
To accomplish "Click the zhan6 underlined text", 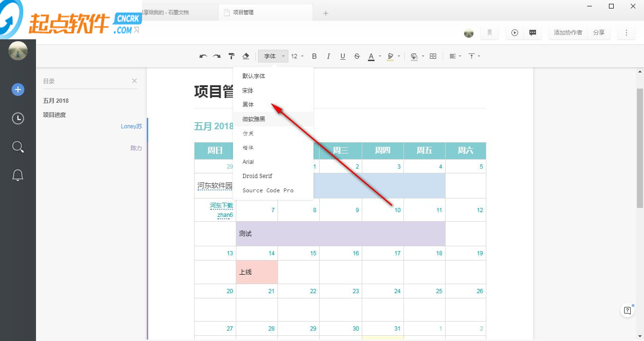I will point(225,215).
